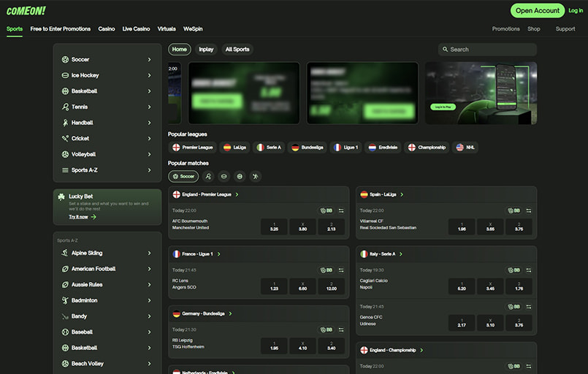Select the Ice Hockey puck filter icon
The height and width of the screenshot is (374, 588).
click(224, 176)
